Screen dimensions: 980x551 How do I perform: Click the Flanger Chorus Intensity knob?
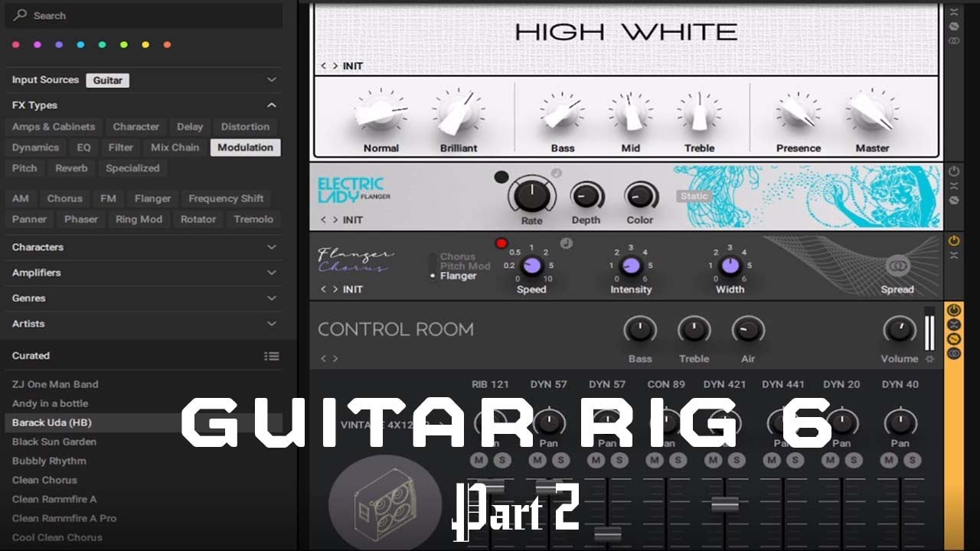tap(631, 266)
